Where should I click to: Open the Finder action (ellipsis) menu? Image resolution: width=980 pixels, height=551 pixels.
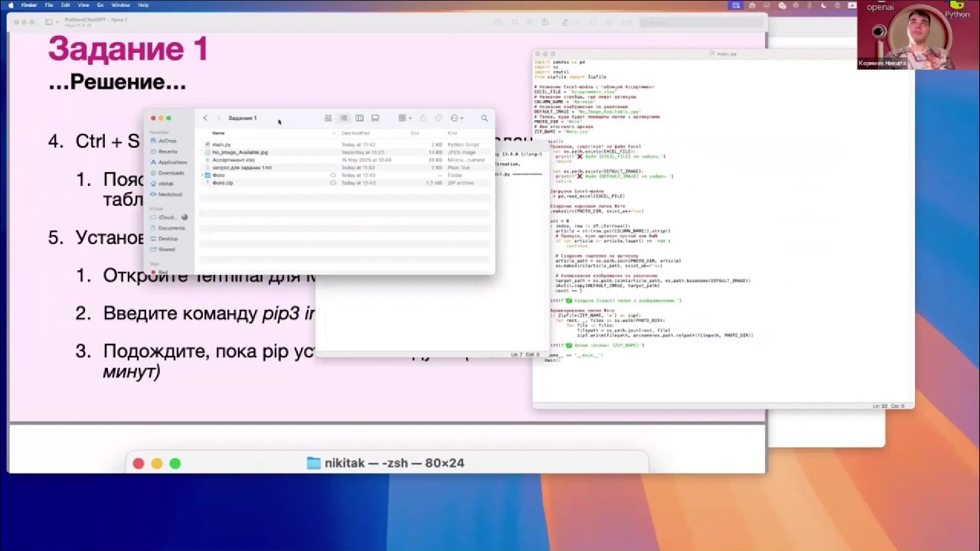[x=456, y=118]
